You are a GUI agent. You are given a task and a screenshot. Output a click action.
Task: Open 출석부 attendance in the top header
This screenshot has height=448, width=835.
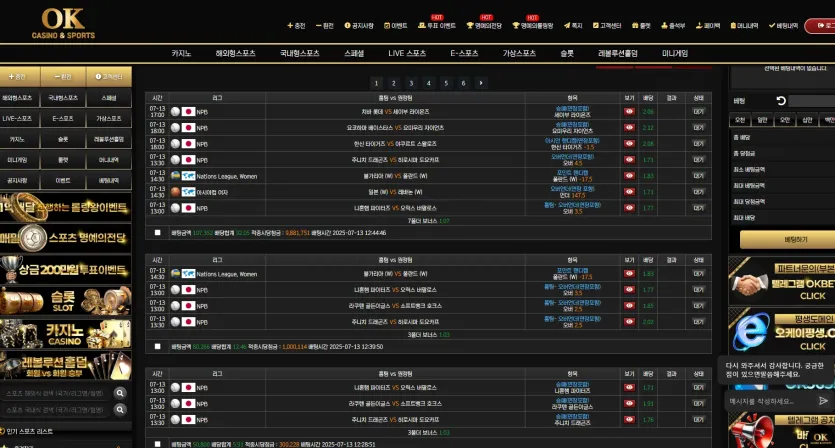pyautogui.click(x=673, y=26)
